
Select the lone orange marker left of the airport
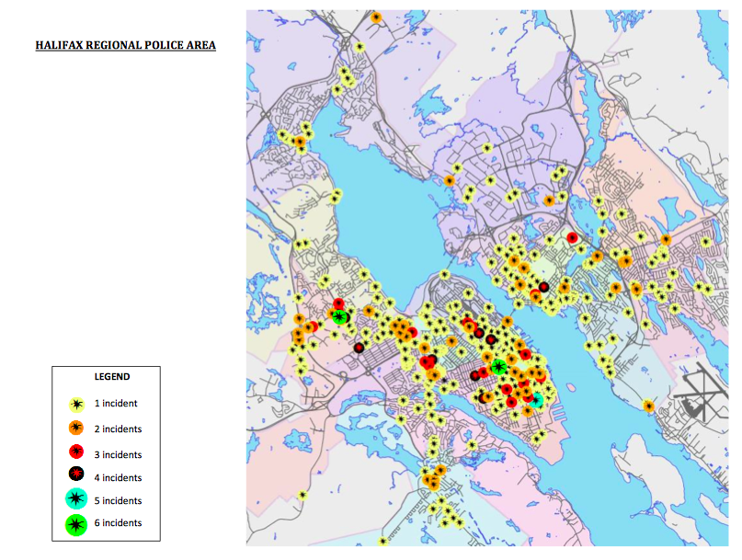click(x=649, y=406)
